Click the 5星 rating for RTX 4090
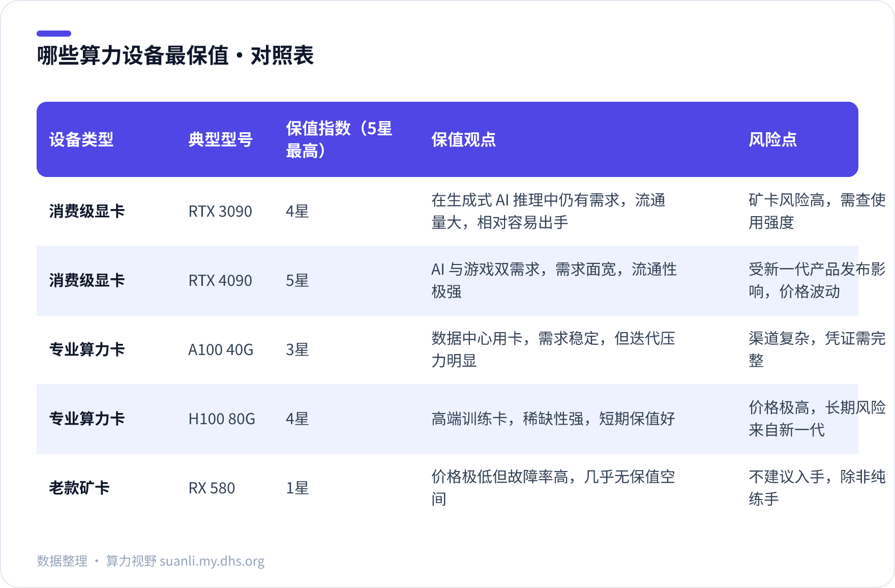 (297, 281)
